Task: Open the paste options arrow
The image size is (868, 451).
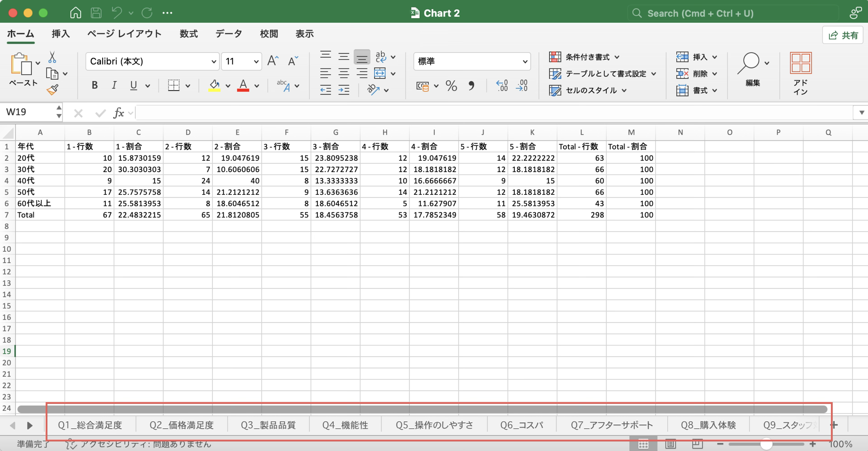Action: 38,63
